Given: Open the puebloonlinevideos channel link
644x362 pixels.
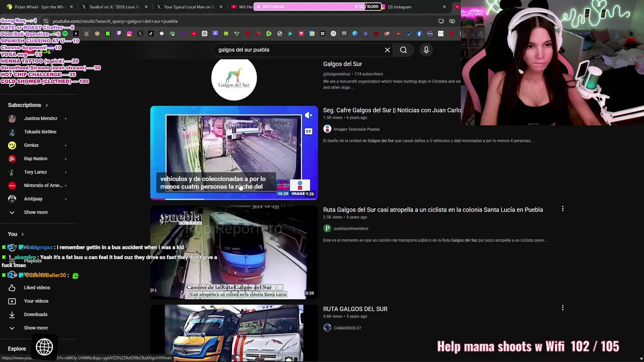Looking at the screenshot, I should tap(351, 228).
